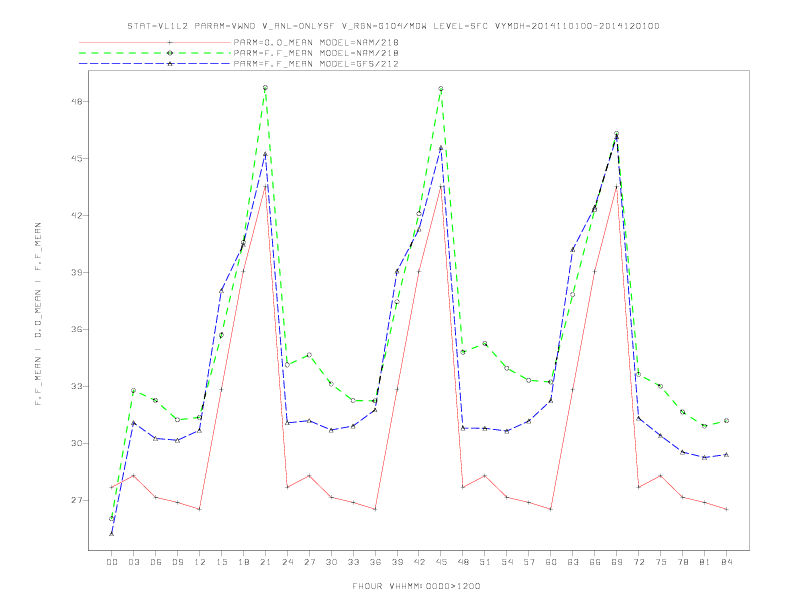Click x-axis tick label 66
Viewport: 792px width, 612px height.
595,562
